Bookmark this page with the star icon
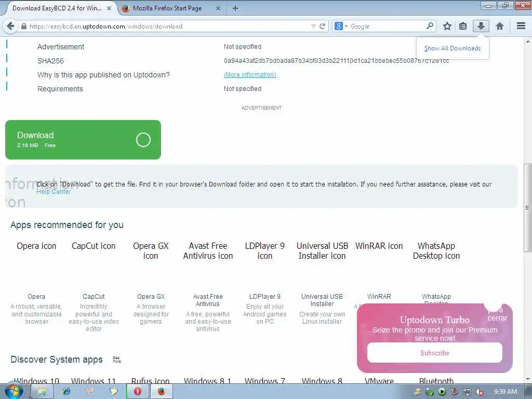 447,26
